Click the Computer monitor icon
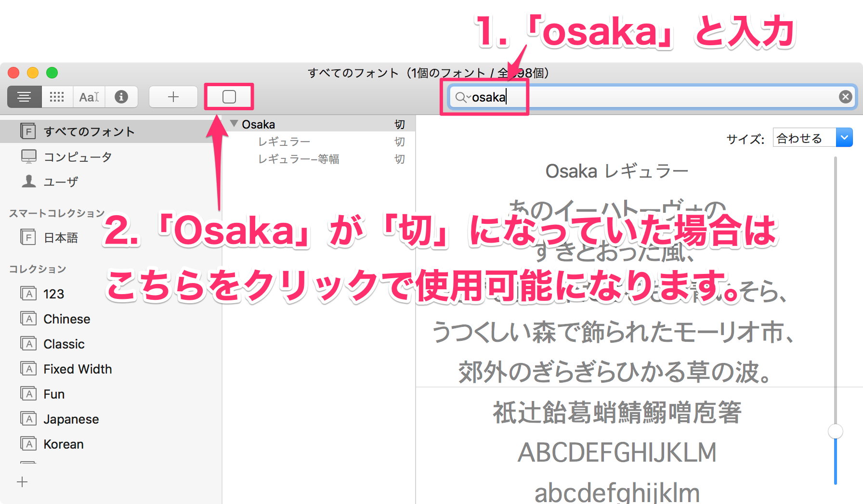This screenshot has height=504, width=863. (28, 156)
